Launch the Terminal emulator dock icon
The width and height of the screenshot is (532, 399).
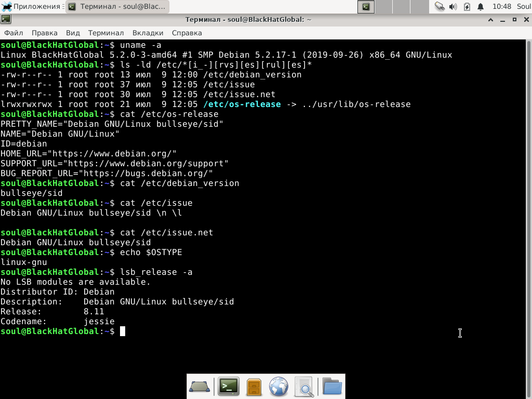point(229,387)
